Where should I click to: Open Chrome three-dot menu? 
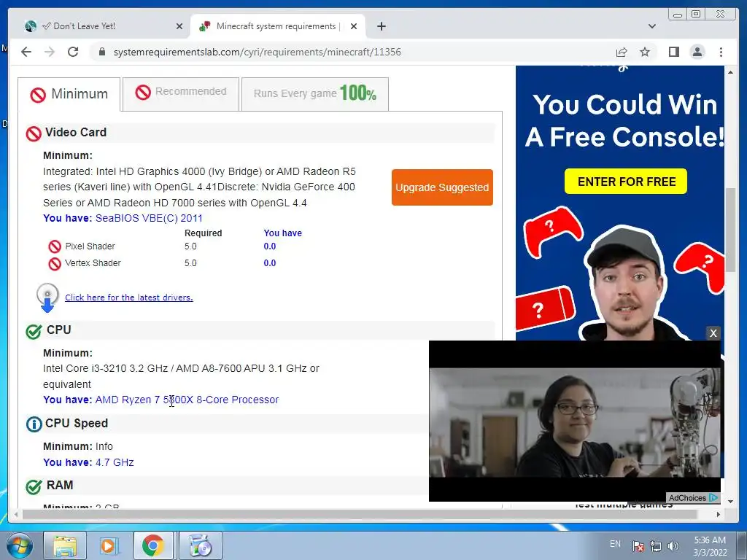pos(721,52)
